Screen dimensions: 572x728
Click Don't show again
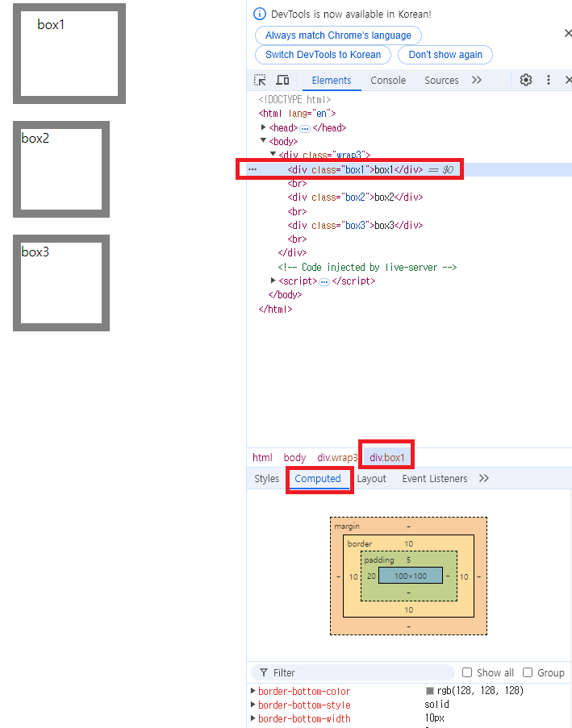pos(445,55)
